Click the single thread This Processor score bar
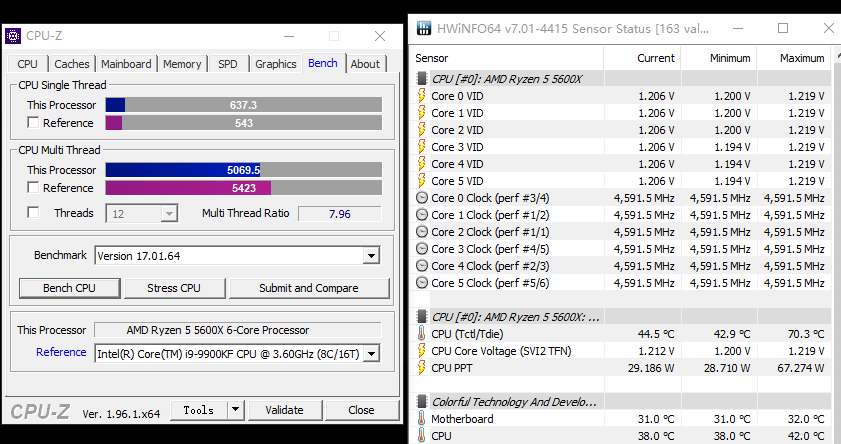Screen dimensions: 841x444 pos(244,105)
